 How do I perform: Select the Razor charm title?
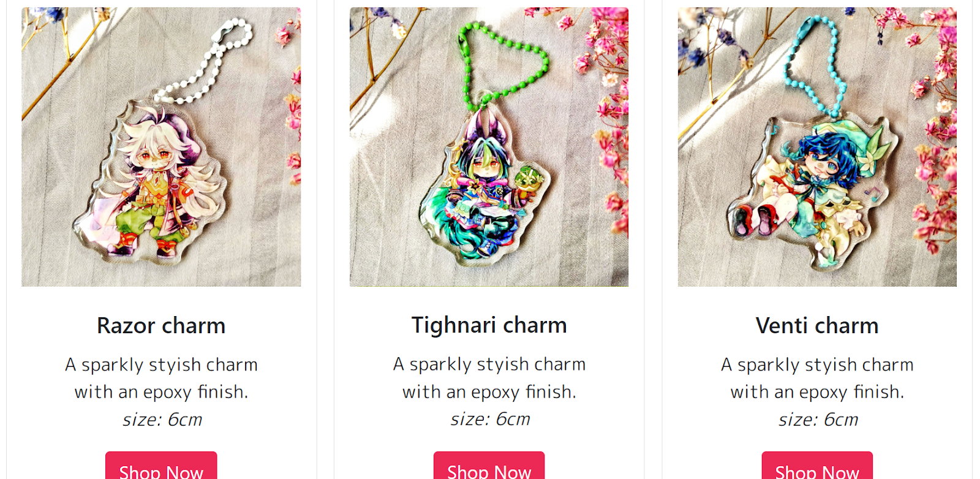(161, 325)
